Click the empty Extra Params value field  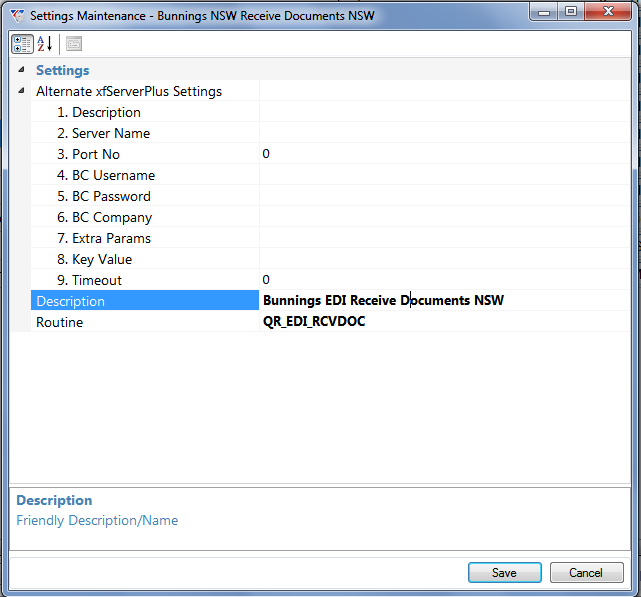tap(445, 238)
